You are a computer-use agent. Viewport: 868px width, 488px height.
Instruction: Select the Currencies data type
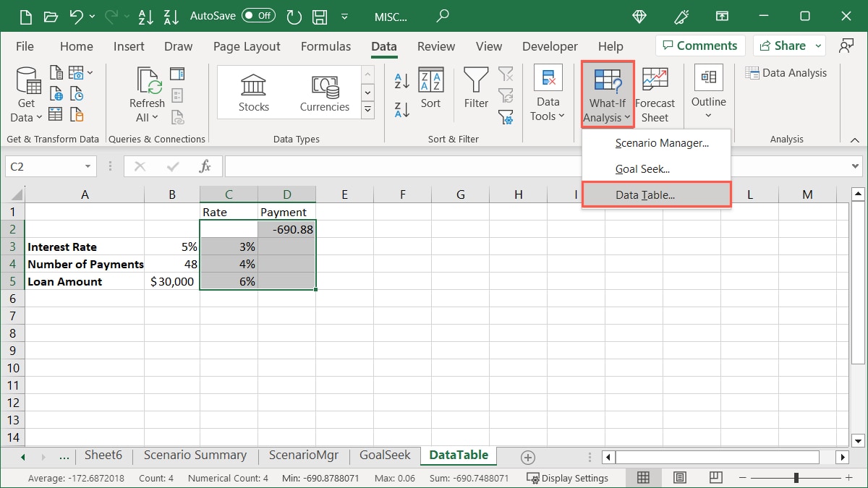tap(324, 91)
